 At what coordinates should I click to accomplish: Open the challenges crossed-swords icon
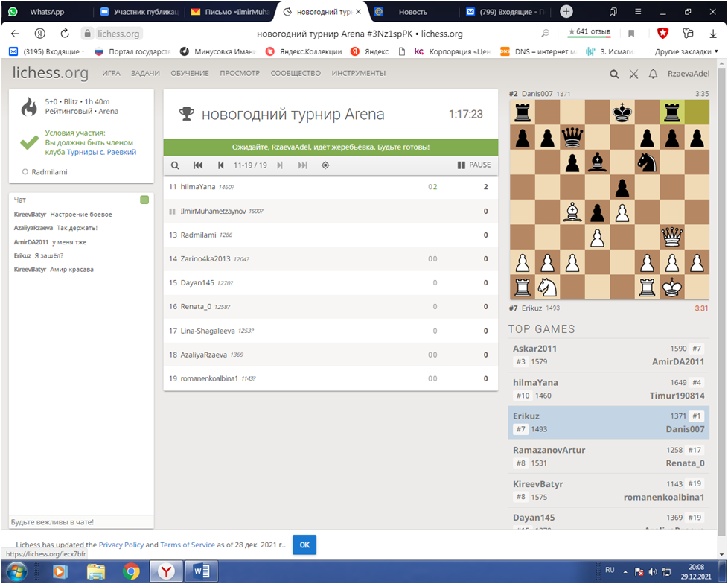pyautogui.click(x=633, y=74)
